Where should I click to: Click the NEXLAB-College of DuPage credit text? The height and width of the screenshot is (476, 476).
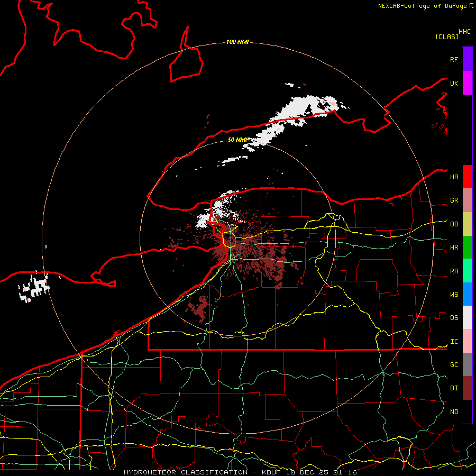click(x=422, y=6)
